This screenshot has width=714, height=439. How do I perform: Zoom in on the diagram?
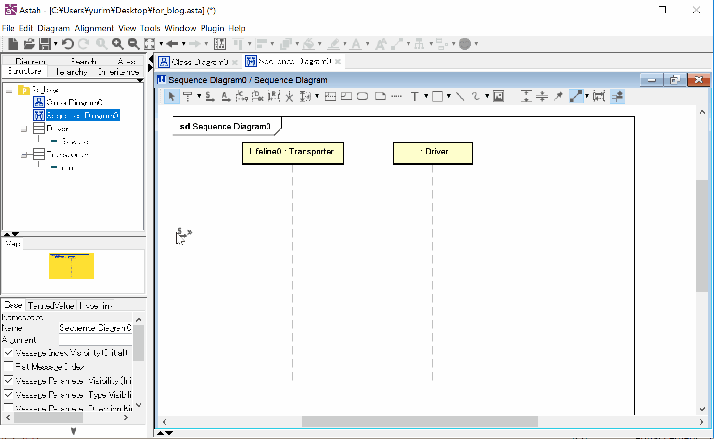(117, 44)
